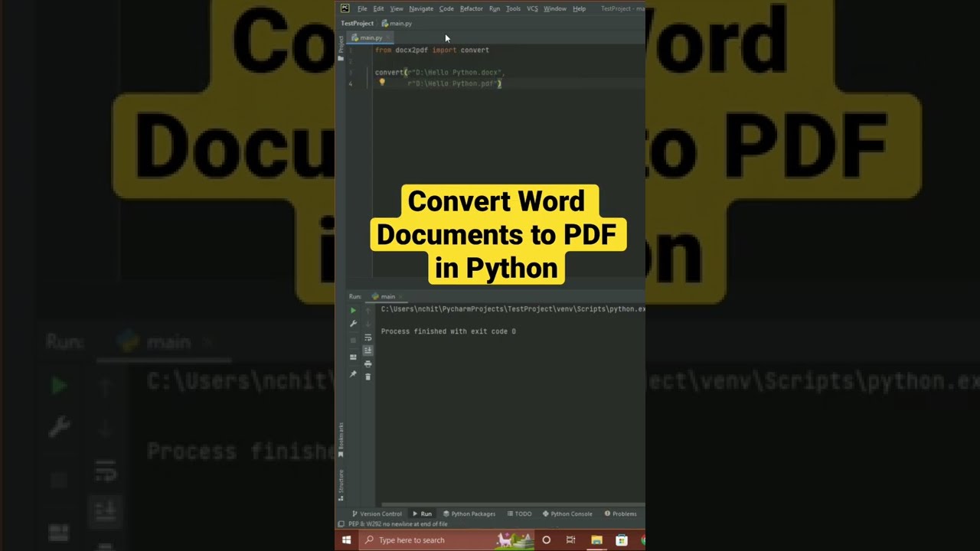Click the 'Type here to search' box

tap(448, 540)
